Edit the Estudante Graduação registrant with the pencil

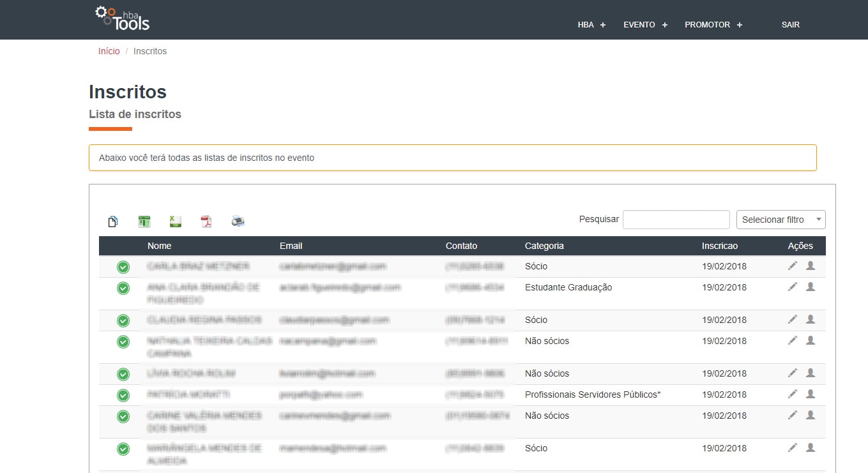coord(793,287)
